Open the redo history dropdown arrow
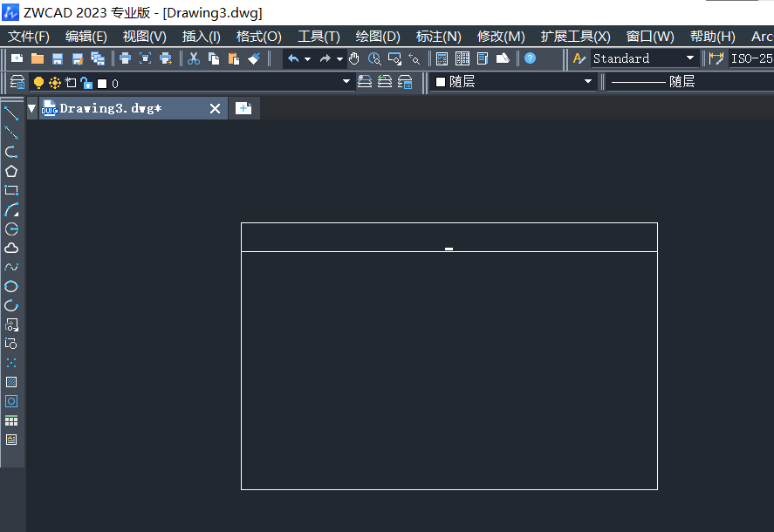 [x=339, y=59]
